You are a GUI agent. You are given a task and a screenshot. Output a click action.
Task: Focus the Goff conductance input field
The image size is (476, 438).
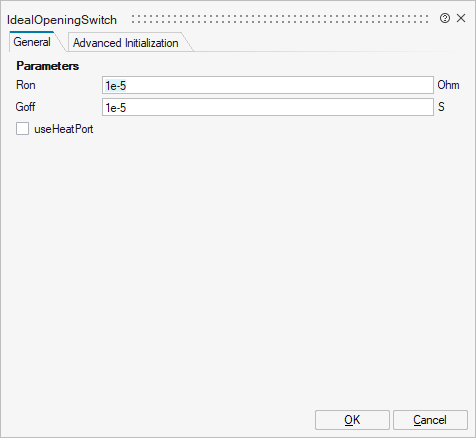268,107
